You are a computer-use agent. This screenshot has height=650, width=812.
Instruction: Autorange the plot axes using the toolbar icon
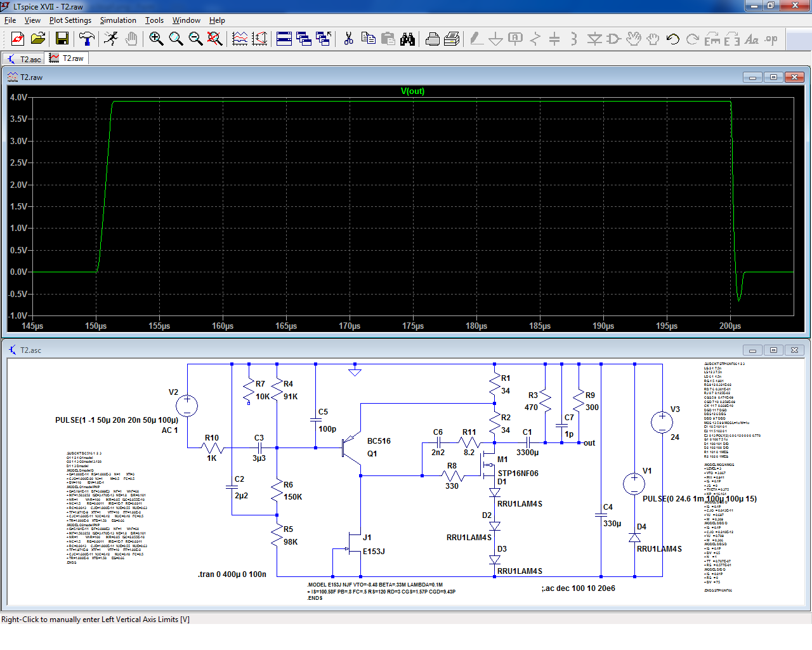coord(259,39)
